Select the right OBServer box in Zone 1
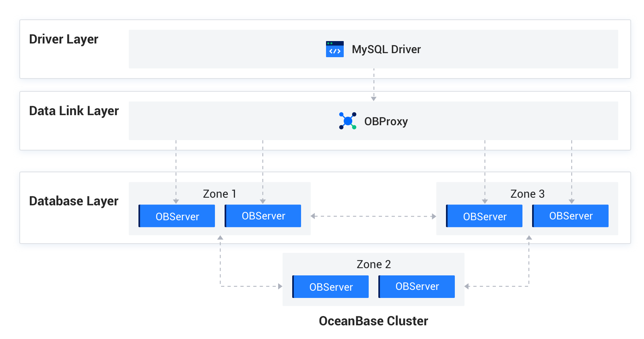 tap(263, 216)
